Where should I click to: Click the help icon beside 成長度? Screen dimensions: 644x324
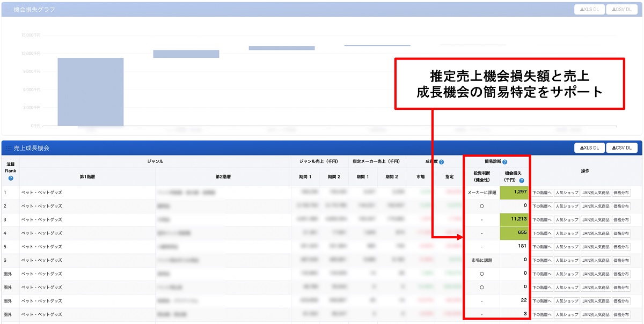pyautogui.click(x=441, y=161)
